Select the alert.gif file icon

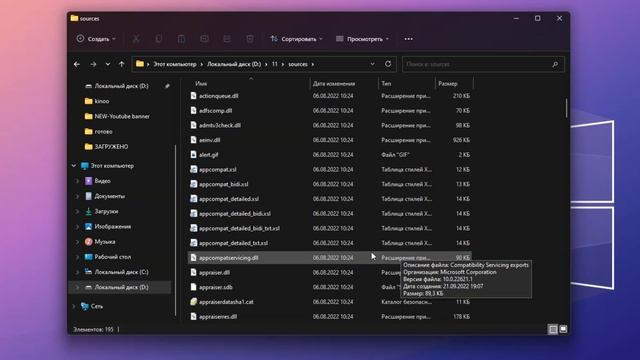click(x=193, y=155)
